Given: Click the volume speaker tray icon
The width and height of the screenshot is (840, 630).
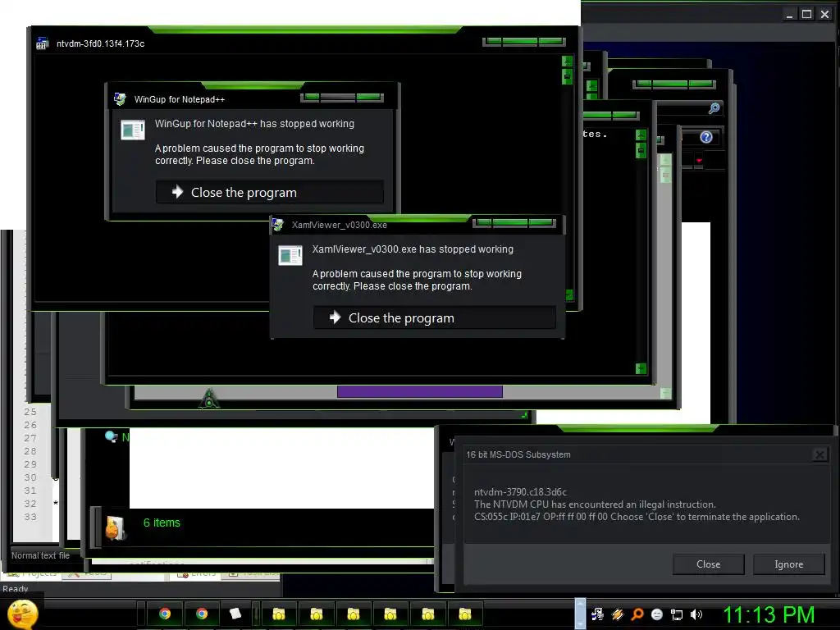Looking at the screenshot, I should [696, 614].
